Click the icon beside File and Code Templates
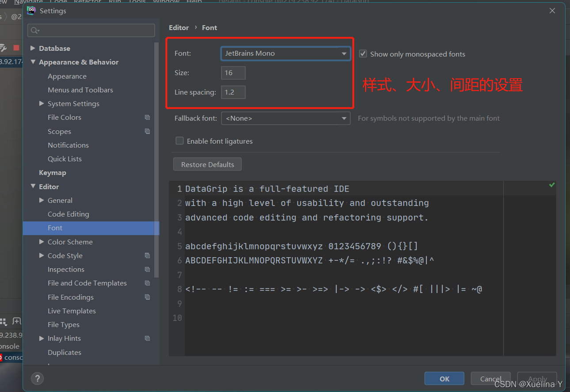The height and width of the screenshot is (392, 570). click(x=148, y=283)
